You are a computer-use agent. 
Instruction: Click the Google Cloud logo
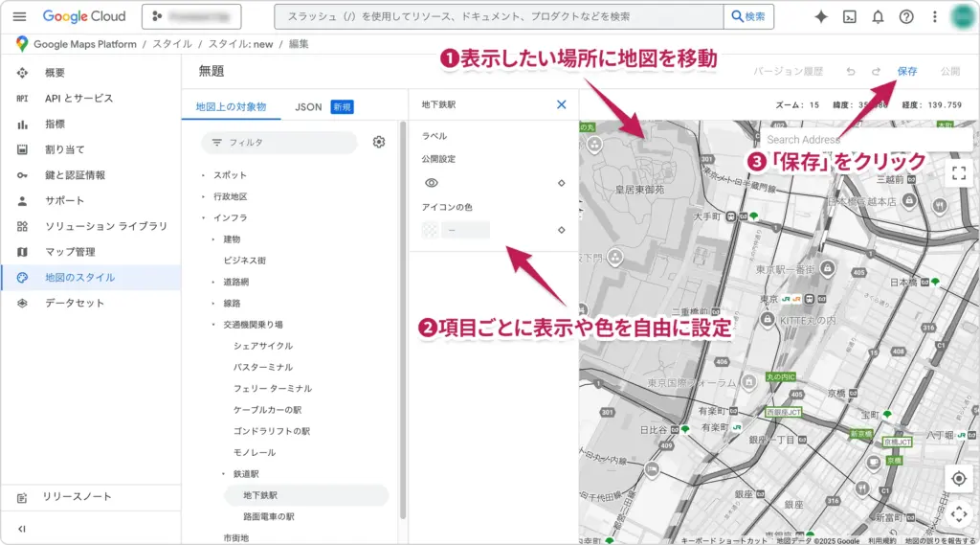coord(84,17)
